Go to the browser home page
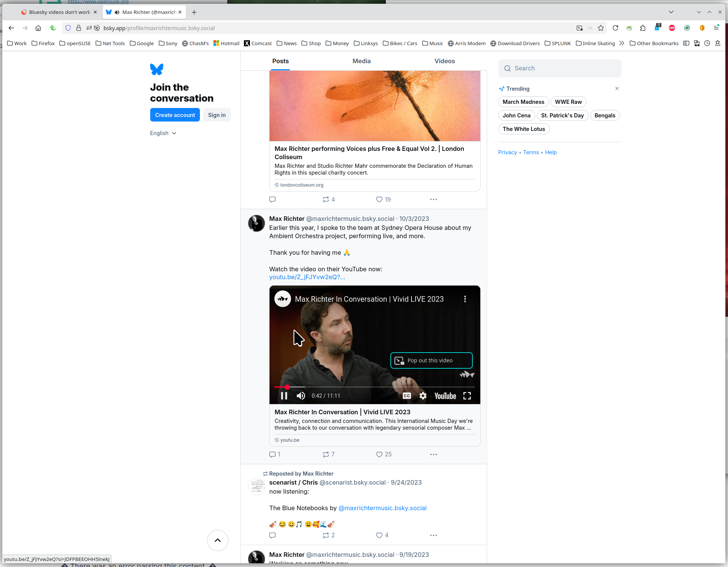The height and width of the screenshot is (567, 728). point(38,28)
